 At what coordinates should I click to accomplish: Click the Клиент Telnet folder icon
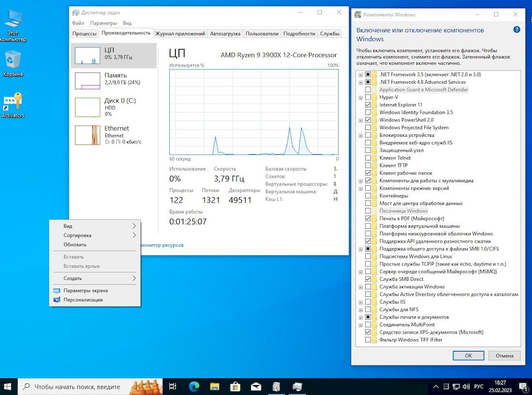(374, 158)
